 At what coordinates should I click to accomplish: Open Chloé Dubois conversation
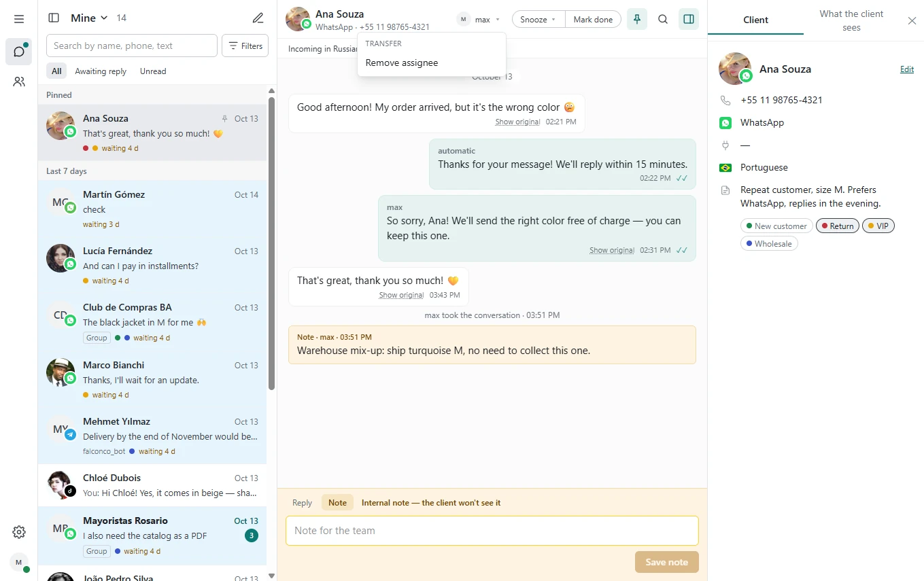point(152,485)
